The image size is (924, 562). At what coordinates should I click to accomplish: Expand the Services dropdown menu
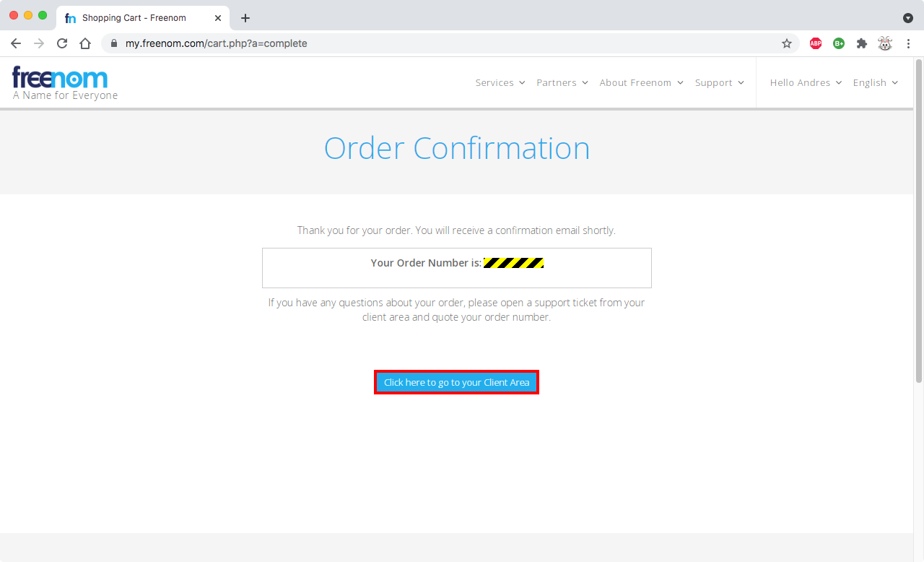coord(500,82)
